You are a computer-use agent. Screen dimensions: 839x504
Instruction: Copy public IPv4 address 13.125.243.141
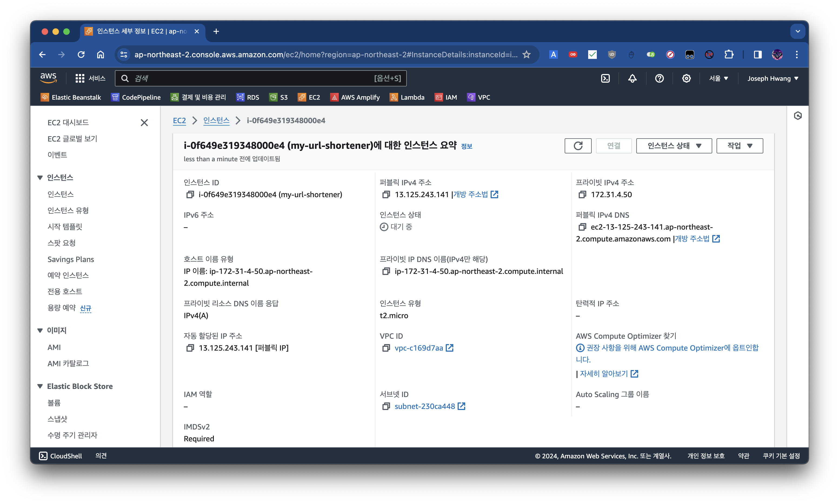point(386,194)
